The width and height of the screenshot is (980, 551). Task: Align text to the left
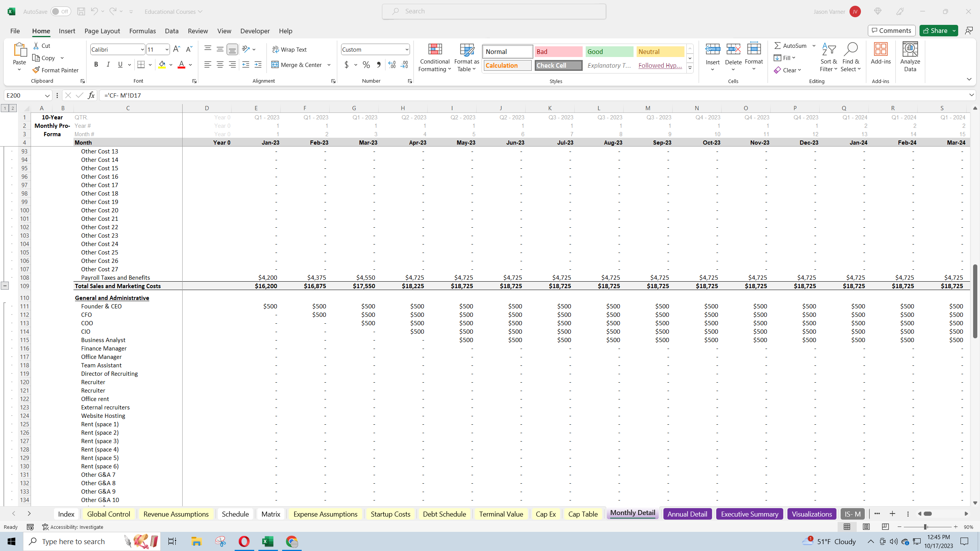[x=208, y=65]
